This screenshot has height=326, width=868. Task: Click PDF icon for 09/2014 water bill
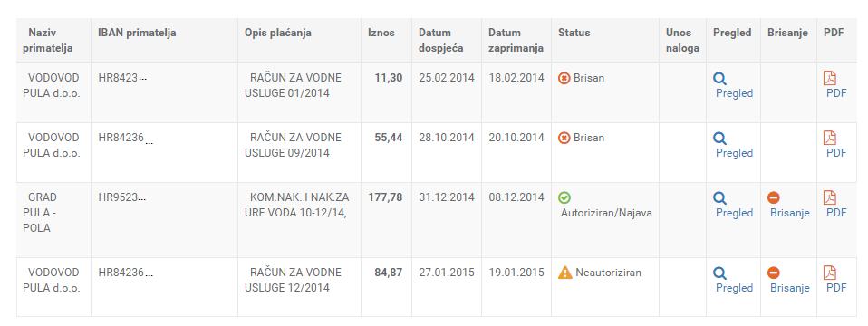coord(830,138)
